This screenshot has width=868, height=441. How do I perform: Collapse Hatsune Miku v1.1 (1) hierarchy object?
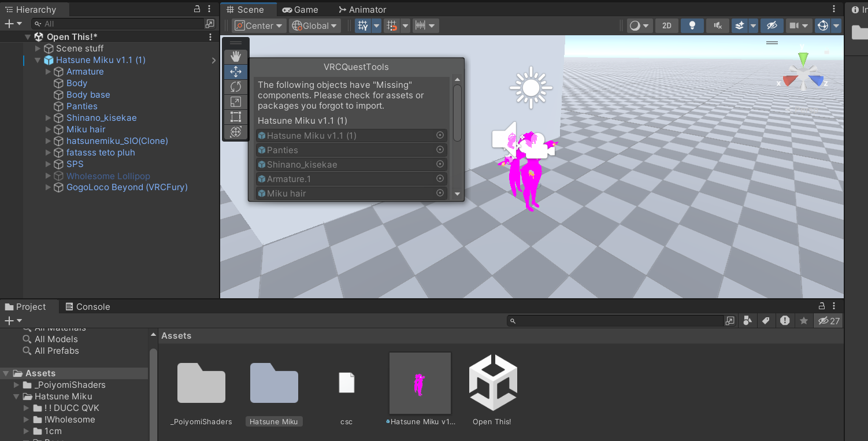coord(38,60)
